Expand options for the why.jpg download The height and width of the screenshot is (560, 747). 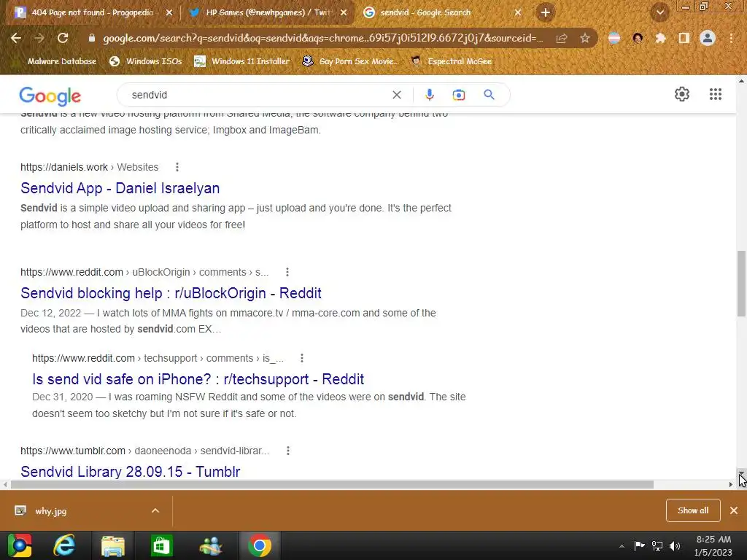155,510
